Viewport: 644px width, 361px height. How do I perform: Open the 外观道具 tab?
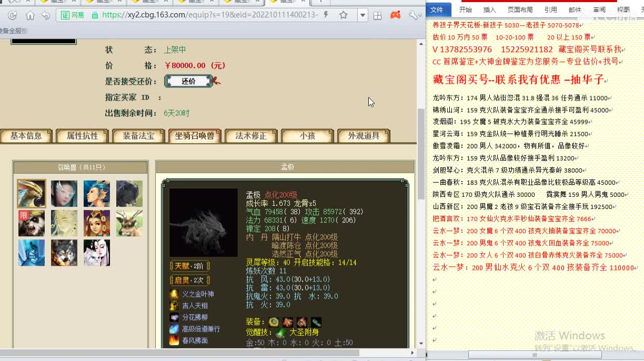(x=364, y=136)
